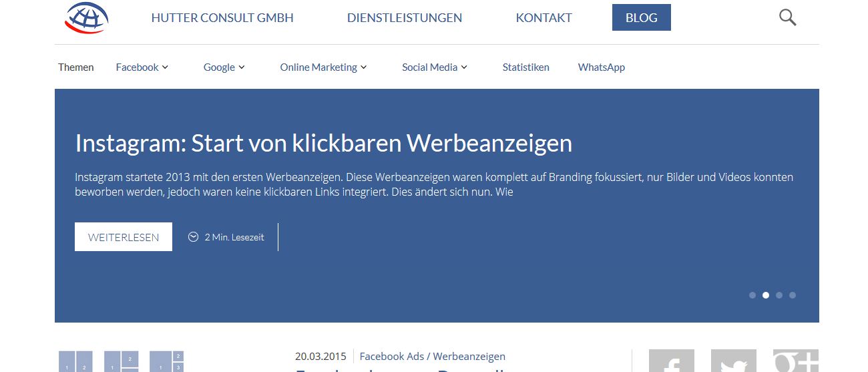
Task: Open Hutter Consult GmbH menu item
Action: coord(222,18)
